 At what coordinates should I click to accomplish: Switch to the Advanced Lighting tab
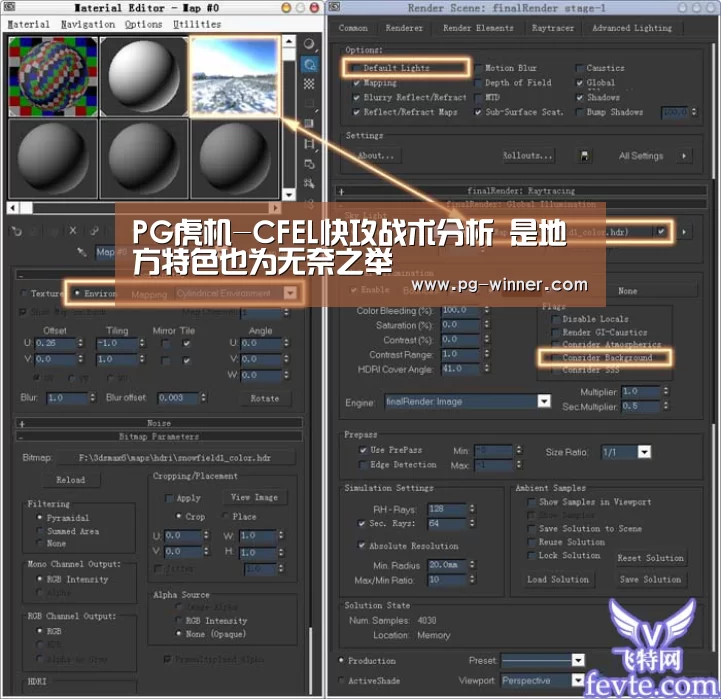[x=632, y=28]
